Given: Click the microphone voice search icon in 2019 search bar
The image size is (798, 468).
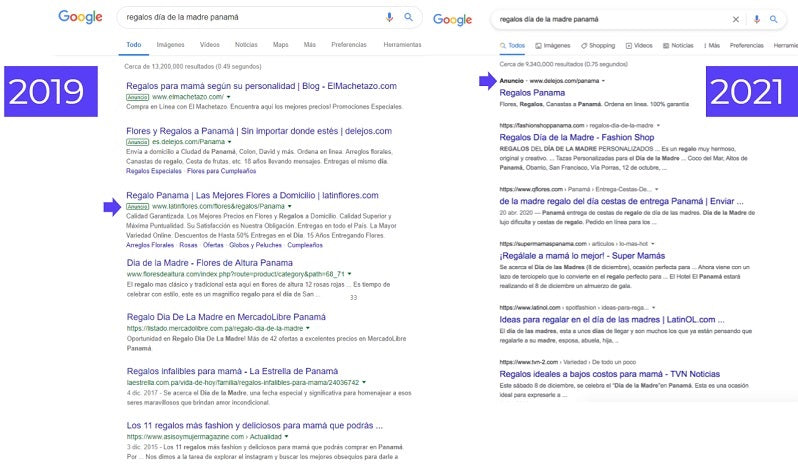Looking at the screenshot, I should (389, 17).
